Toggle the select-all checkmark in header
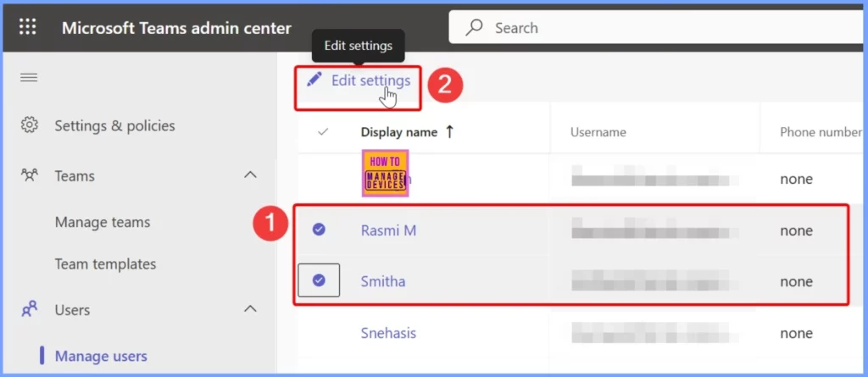This screenshot has height=377, width=868. (x=323, y=132)
